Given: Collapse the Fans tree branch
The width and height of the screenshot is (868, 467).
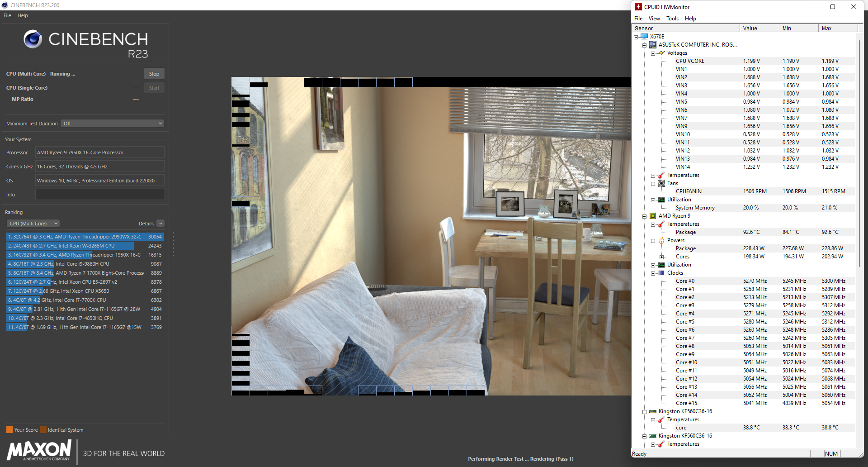Looking at the screenshot, I should tap(653, 183).
